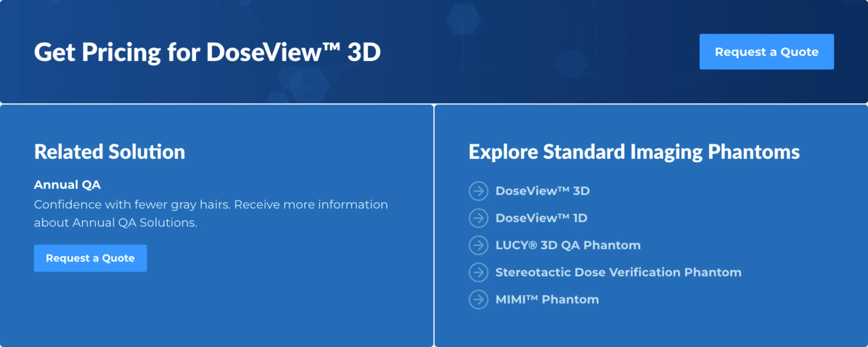Click the Get Pricing for DoseView 3D heading
The width and height of the screenshot is (868, 347).
tap(207, 52)
